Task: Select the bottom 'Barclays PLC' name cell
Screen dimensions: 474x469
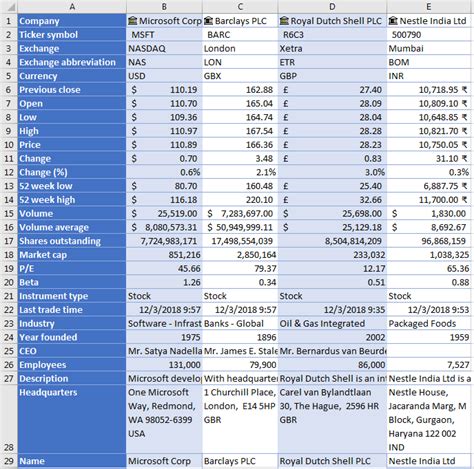Action: [x=240, y=461]
